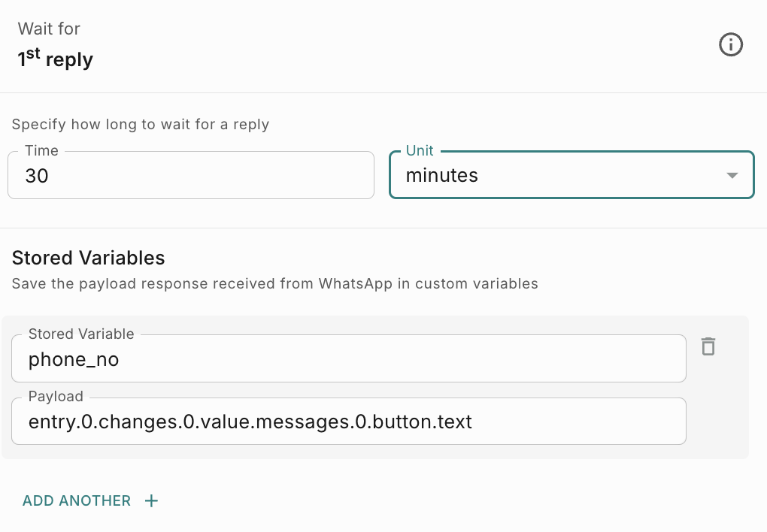Delete the phone_no stored variable
The width and height of the screenshot is (767, 532).
(x=708, y=346)
